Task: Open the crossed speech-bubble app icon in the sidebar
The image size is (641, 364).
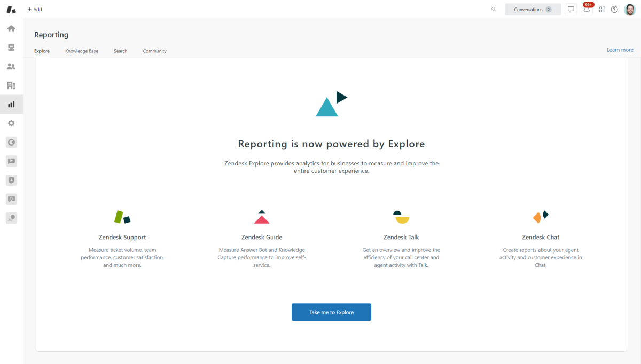Action: pos(11,199)
